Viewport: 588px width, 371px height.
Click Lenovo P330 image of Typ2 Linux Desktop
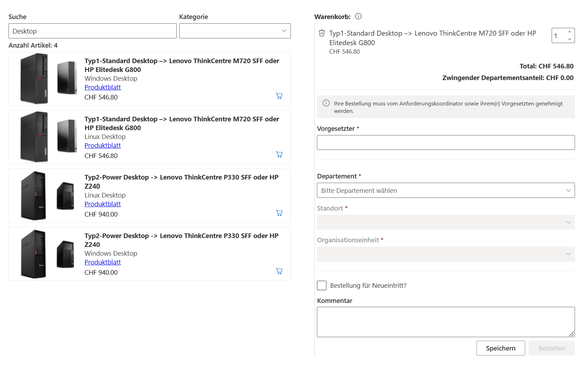pos(34,196)
